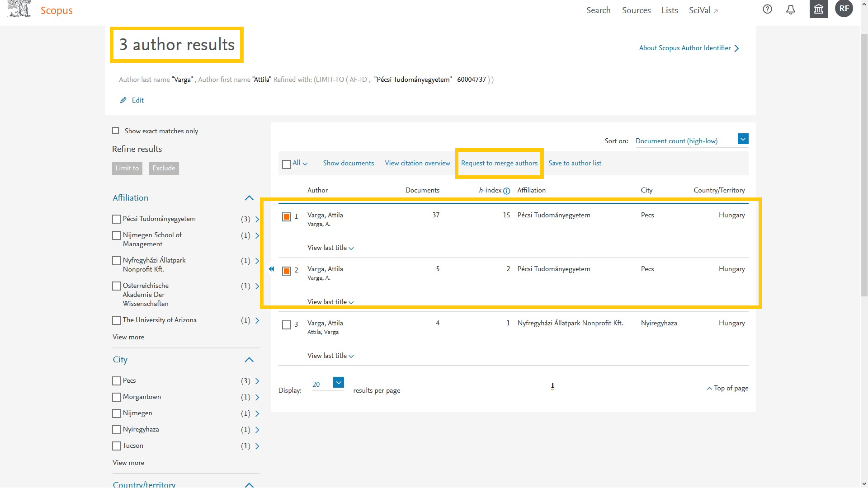Open University of Arizona affiliation arrow
868x488 pixels.
pyautogui.click(x=257, y=320)
